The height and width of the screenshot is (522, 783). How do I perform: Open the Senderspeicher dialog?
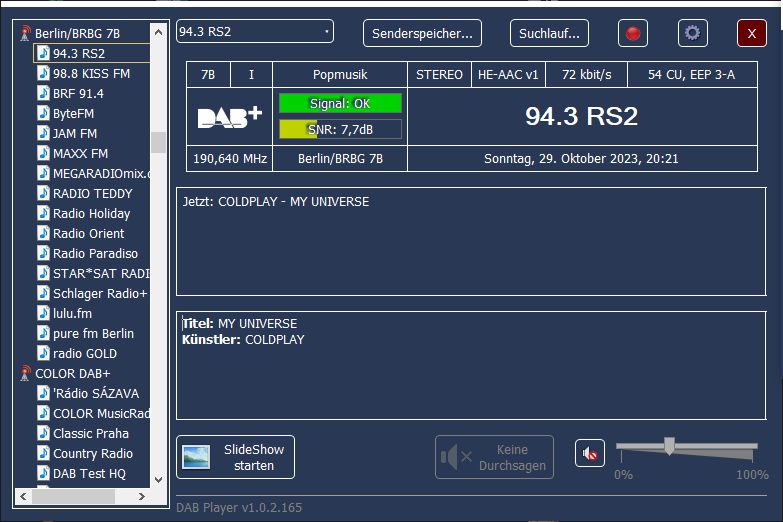[x=422, y=33]
